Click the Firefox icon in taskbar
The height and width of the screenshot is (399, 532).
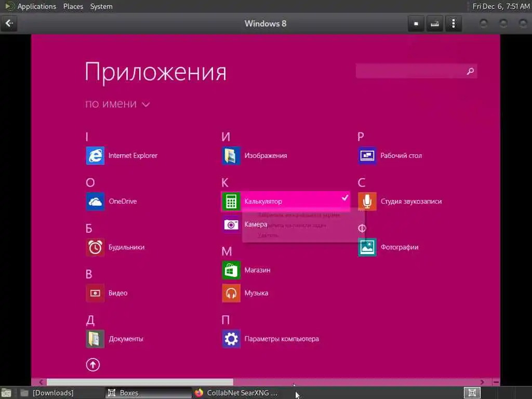tap(199, 393)
